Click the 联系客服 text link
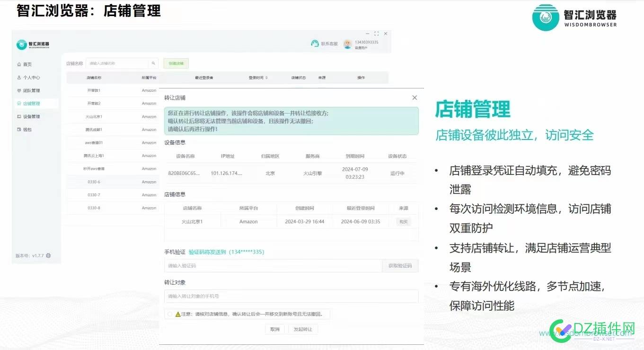644x350 pixels. 329,44
